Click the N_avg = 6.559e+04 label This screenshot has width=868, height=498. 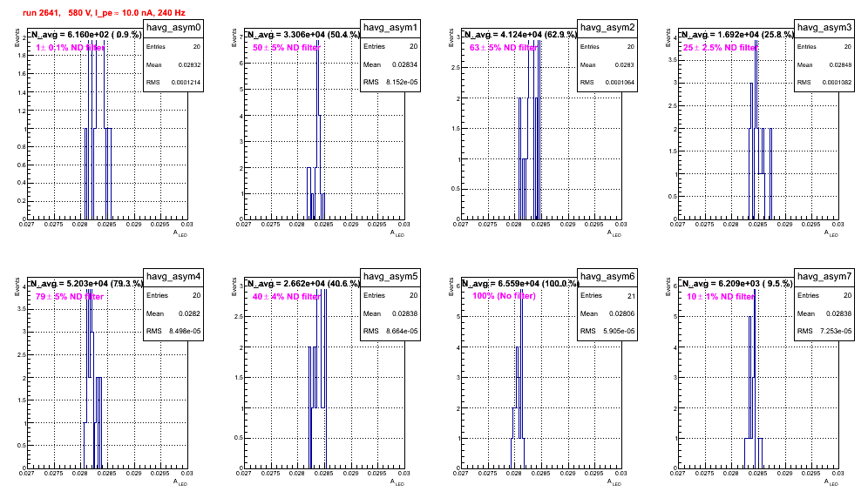pos(520,283)
